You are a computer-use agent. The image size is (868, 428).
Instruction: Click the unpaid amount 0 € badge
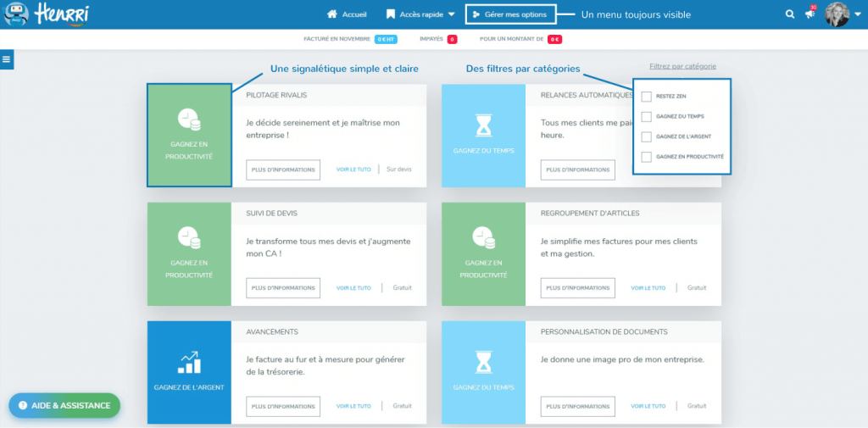554,39
